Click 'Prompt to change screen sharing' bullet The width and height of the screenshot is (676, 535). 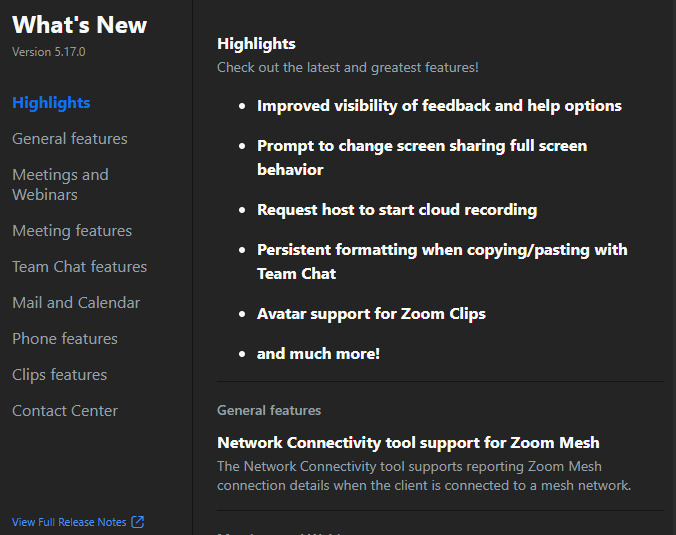tap(422, 146)
